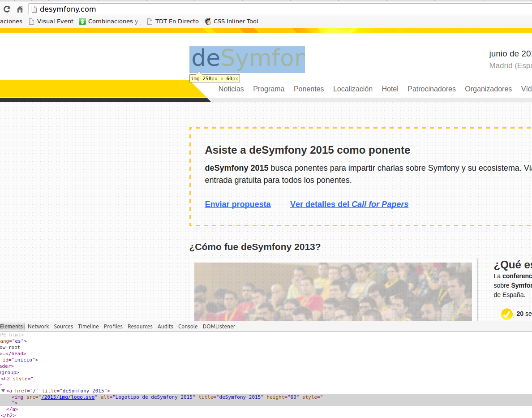Image resolution: width=532 pixels, height=418 pixels.
Task: Follow the Enviar propuesta link
Action: 238,204
